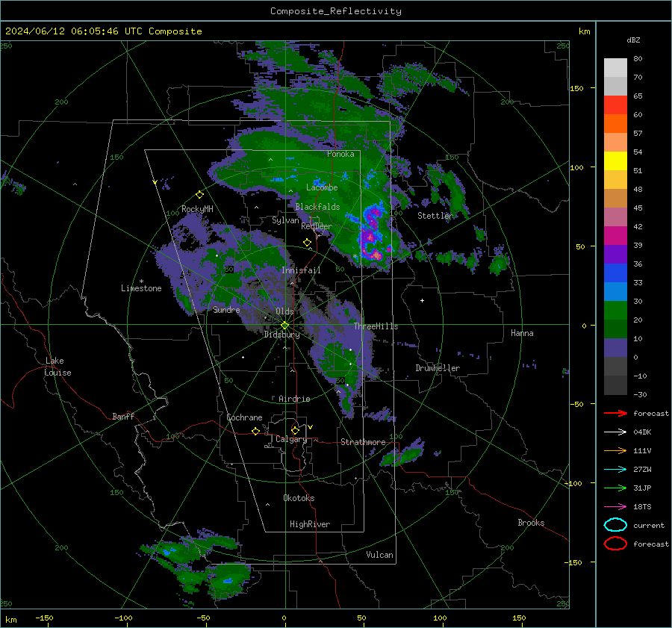Click the 65 dBZ red color swatch
This screenshot has width=672, height=628.
[615, 105]
